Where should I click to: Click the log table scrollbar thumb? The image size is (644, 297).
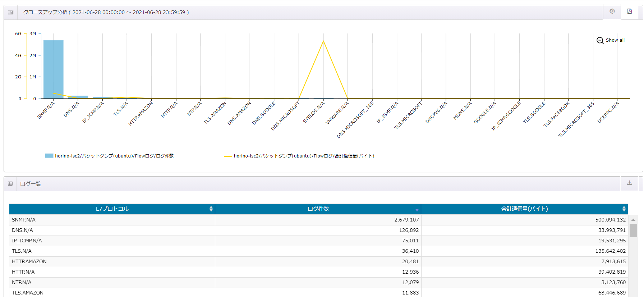tap(633, 230)
